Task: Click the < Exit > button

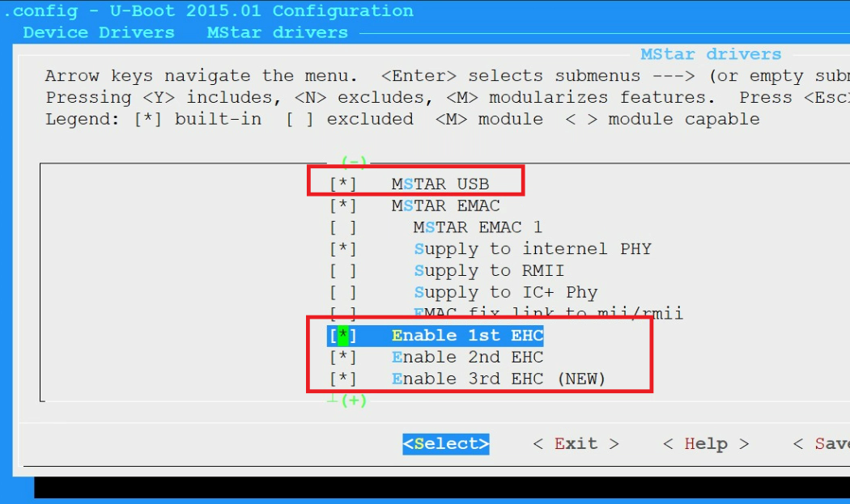Action: pyautogui.click(x=576, y=444)
